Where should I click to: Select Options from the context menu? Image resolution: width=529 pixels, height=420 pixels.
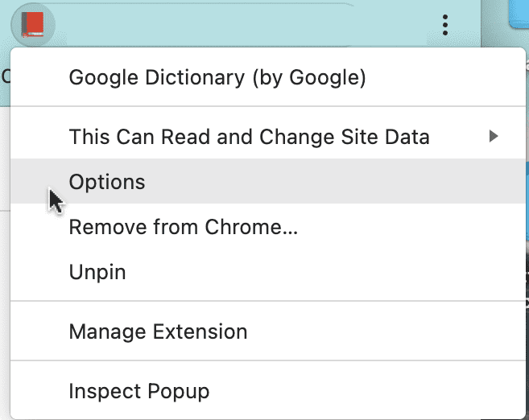tap(107, 182)
